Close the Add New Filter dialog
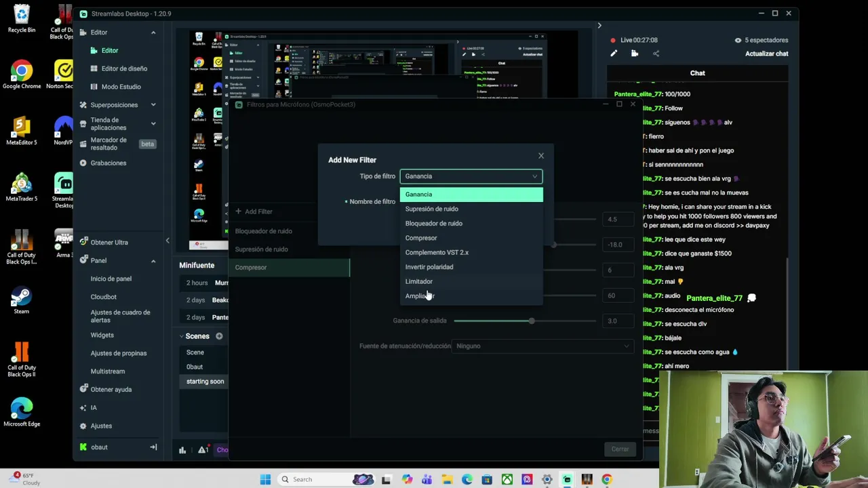Screen dimensions: 868x488 click(540, 156)
